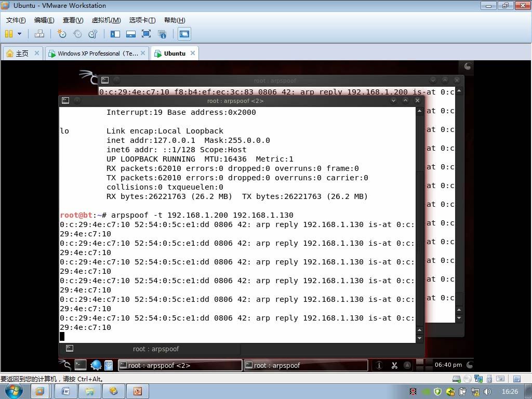Viewport: 532px width, 399px height.
Task: Close the 主页 tab with its X
Action: 37,53
